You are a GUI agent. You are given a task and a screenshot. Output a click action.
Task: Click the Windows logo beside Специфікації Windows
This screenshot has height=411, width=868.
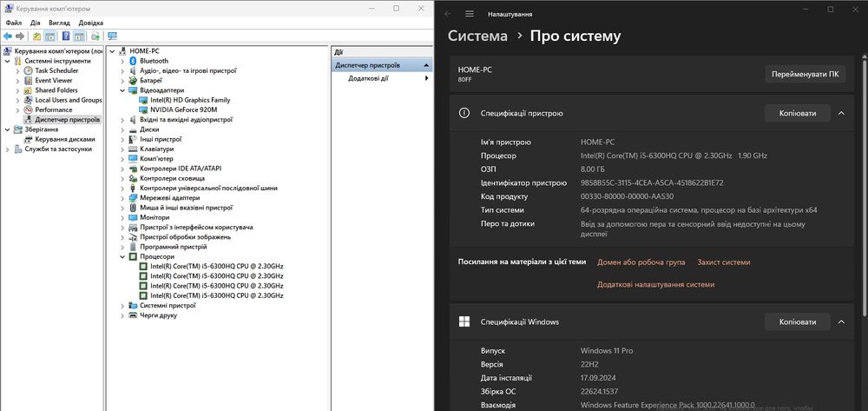(464, 322)
